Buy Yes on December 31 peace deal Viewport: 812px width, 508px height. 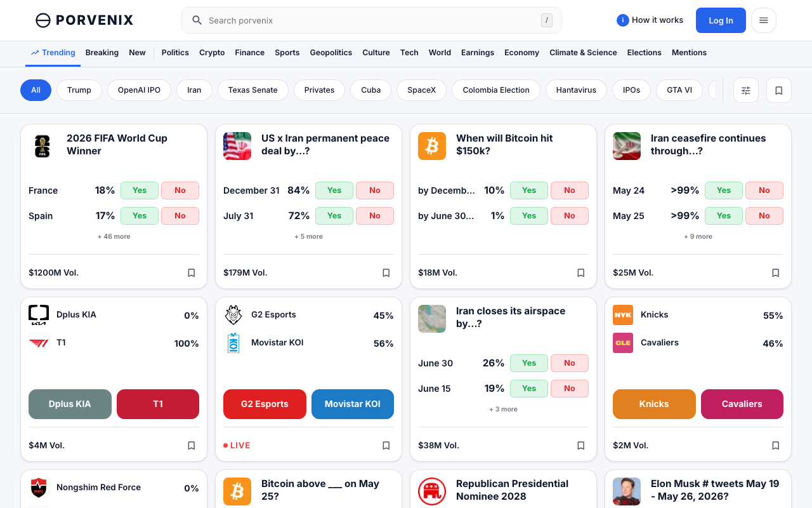coord(334,190)
